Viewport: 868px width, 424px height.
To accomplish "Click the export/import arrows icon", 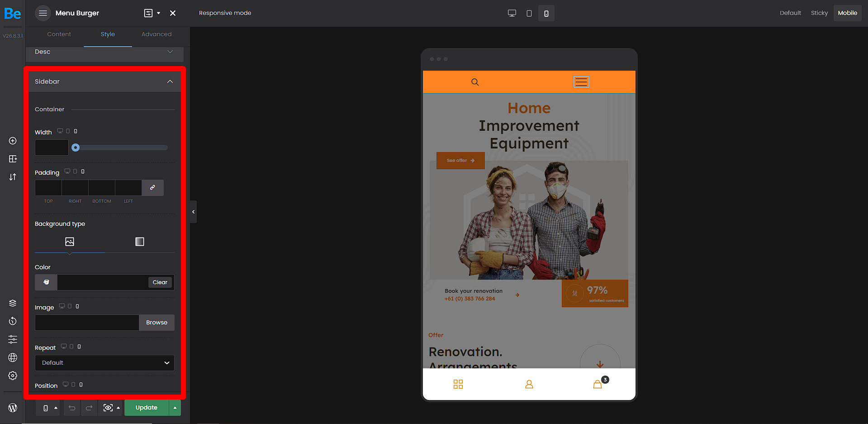I will click(13, 177).
